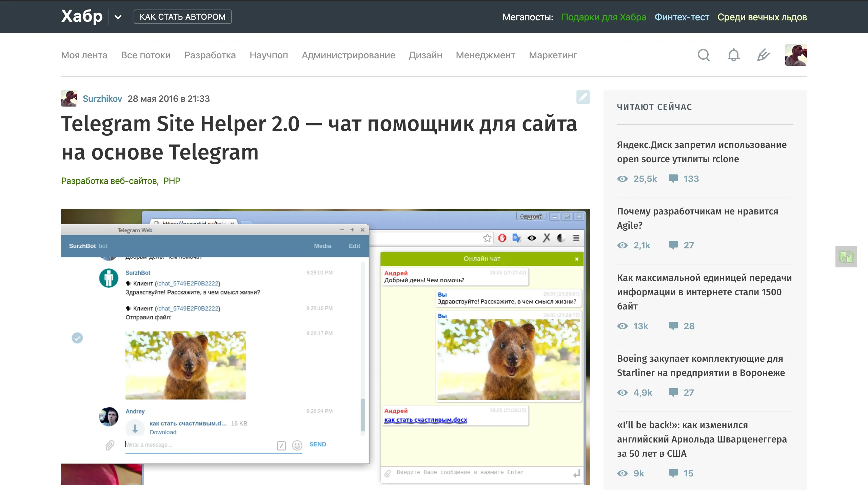The width and height of the screenshot is (868, 490).
Task: Open the Администрирование section
Action: pyautogui.click(x=349, y=55)
